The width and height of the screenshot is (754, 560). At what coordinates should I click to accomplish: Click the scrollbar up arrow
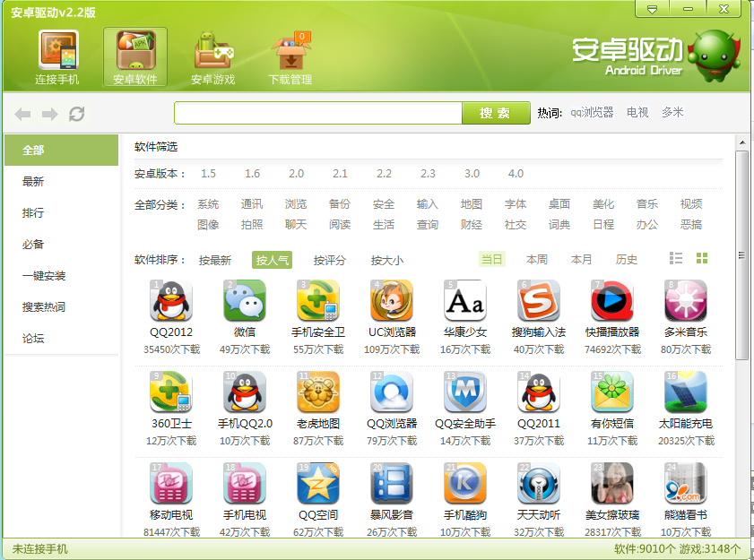pyautogui.click(x=741, y=143)
